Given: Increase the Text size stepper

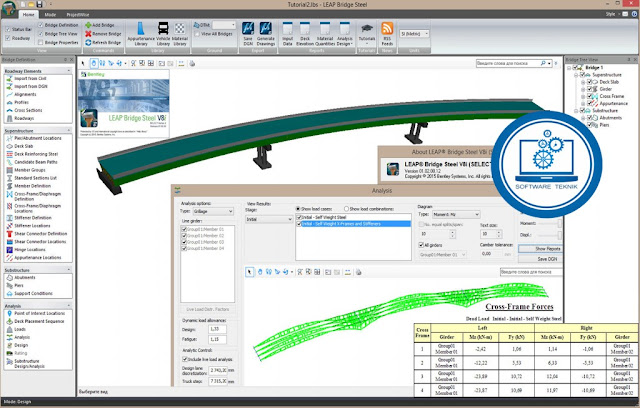Looking at the screenshot, I should point(499,232).
